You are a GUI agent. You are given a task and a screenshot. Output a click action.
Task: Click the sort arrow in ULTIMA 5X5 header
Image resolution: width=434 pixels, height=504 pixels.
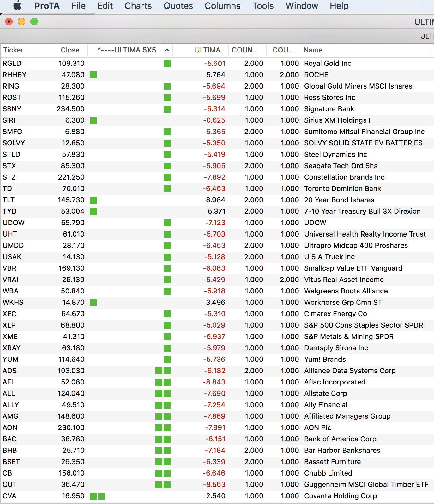pos(167,50)
